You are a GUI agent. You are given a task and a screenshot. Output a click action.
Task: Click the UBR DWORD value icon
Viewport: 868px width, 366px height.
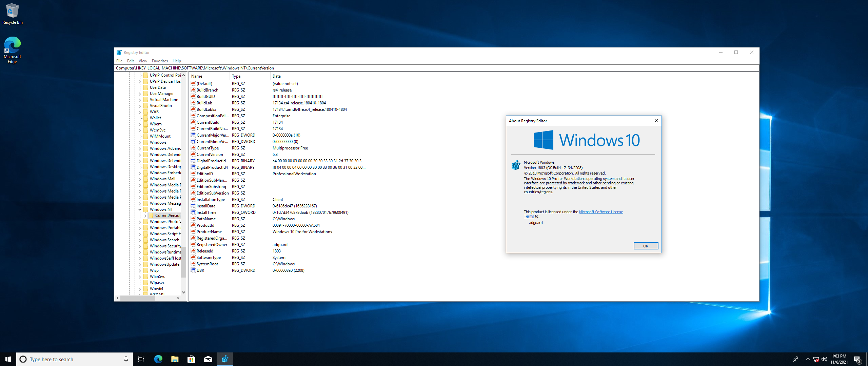(193, 270)
